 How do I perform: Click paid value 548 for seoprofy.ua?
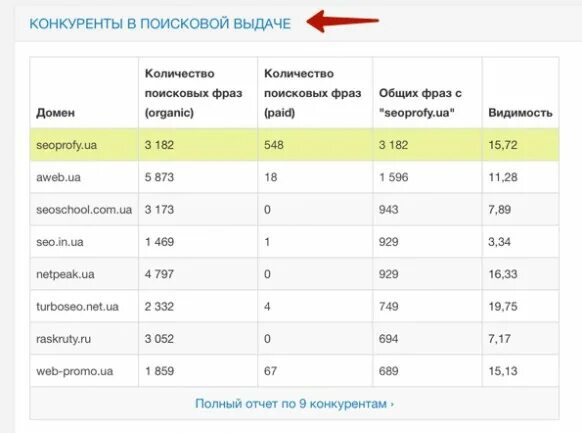point(274,145)
